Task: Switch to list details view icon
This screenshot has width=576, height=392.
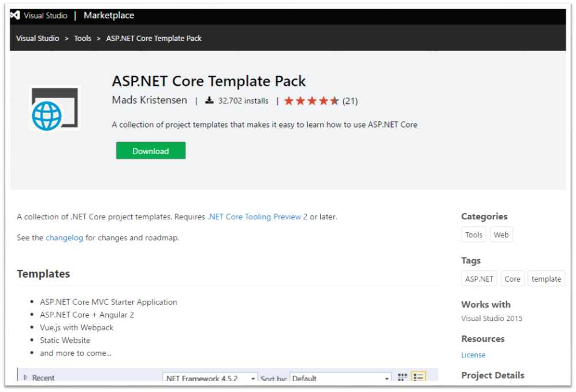Action: 419,376
